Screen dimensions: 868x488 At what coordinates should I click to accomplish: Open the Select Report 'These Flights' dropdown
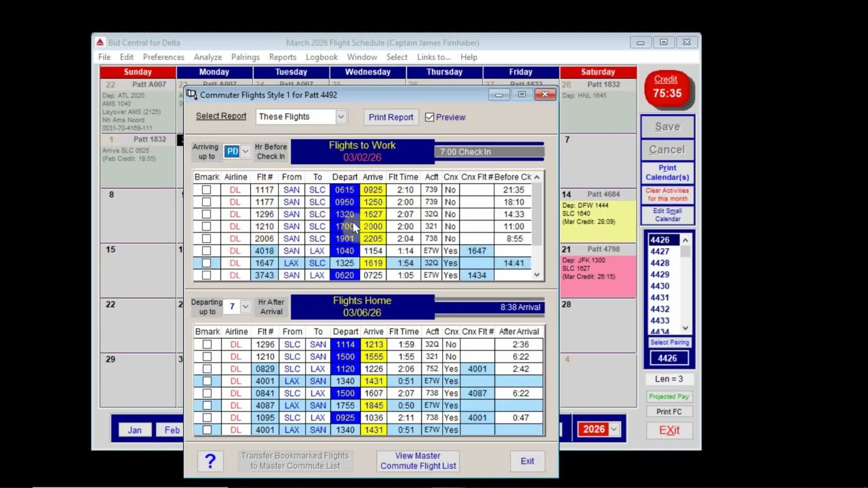click(341, 117)
